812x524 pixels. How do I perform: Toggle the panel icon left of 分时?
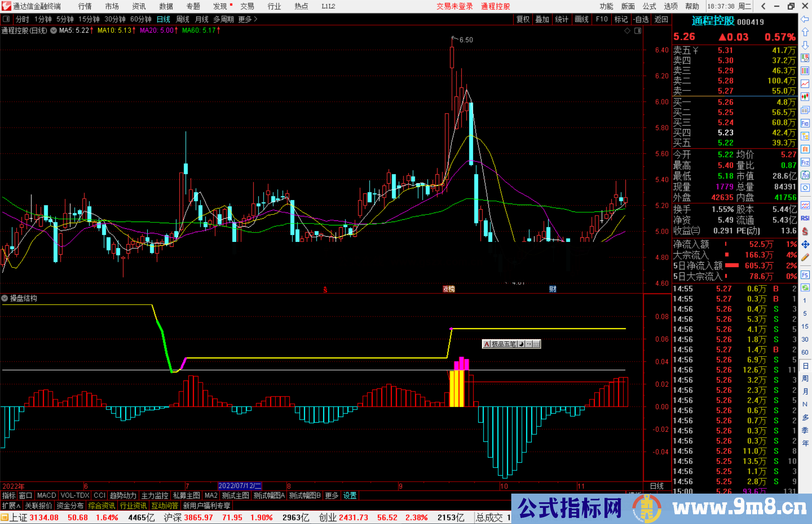(x=6, y=19)
